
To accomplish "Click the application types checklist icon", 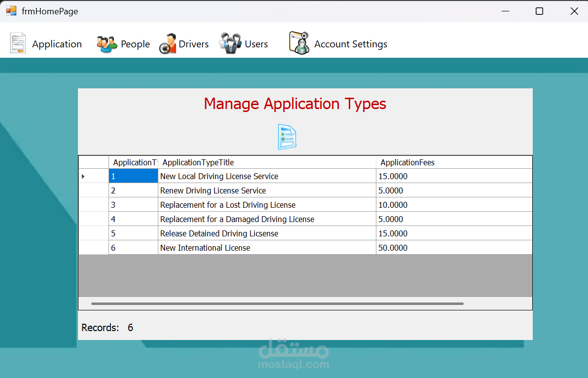I will 287,137.
